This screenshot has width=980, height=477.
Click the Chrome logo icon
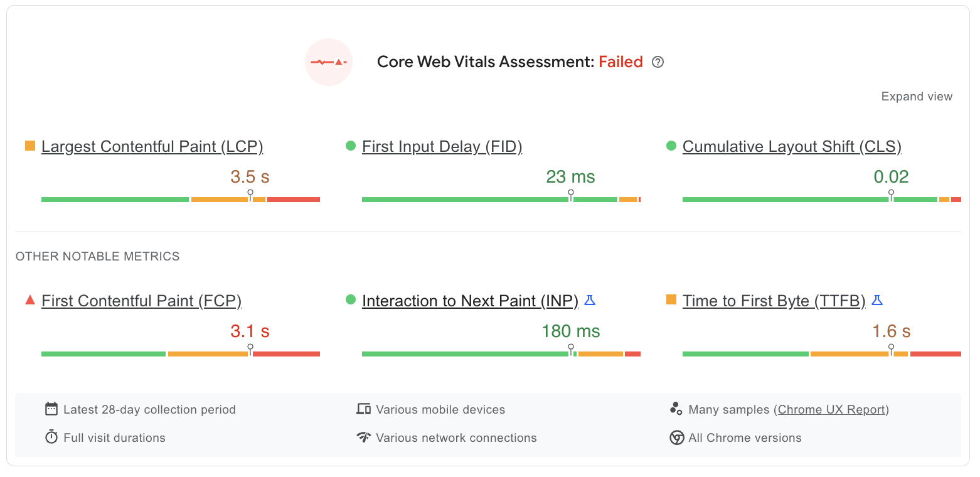point(676,437)
